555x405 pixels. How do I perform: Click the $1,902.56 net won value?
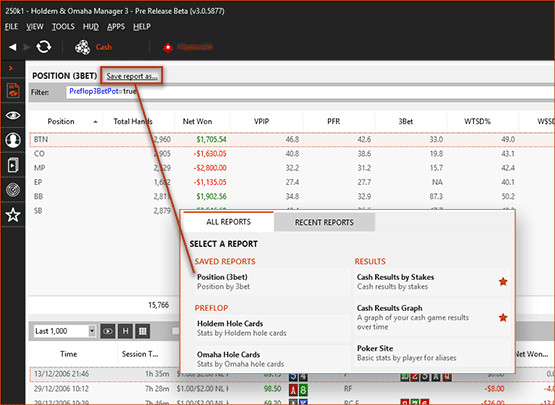pos(211,196)
